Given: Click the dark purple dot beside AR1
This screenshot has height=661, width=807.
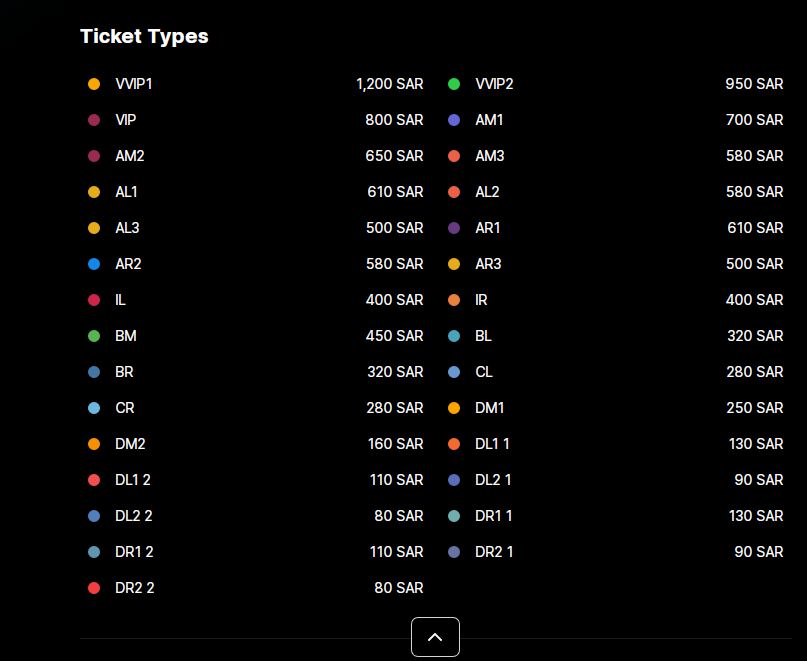Looking at the screenshot, I should tap(454, 228).
